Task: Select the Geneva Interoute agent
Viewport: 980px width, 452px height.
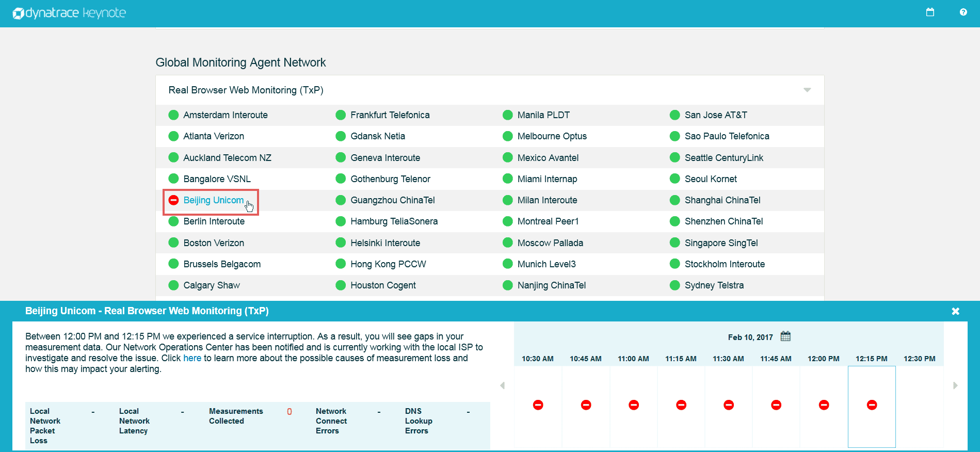Action: click(x=385, y=158)
